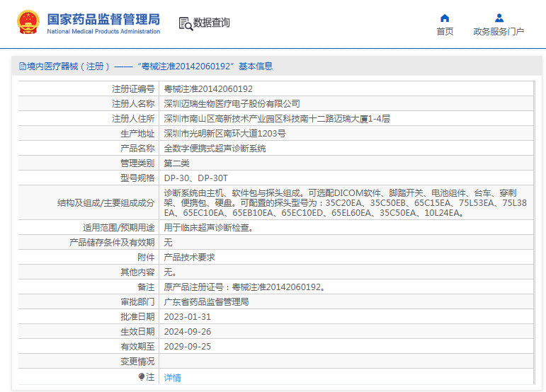Click the 数据查询 magnifier icon

click(x=186, y=23)
